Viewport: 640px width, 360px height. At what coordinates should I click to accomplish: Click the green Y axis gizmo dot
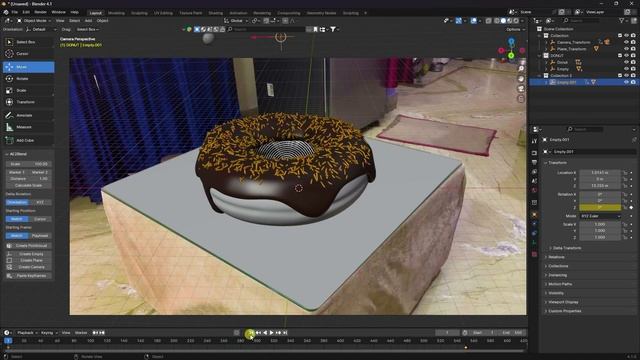[511, 56]
